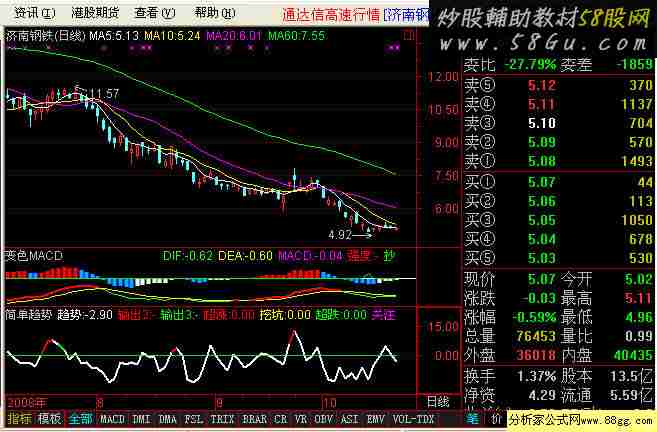Click the 买③ bid row at 5.05
This screenshot has width=657, height=432.
coord(559,220)
